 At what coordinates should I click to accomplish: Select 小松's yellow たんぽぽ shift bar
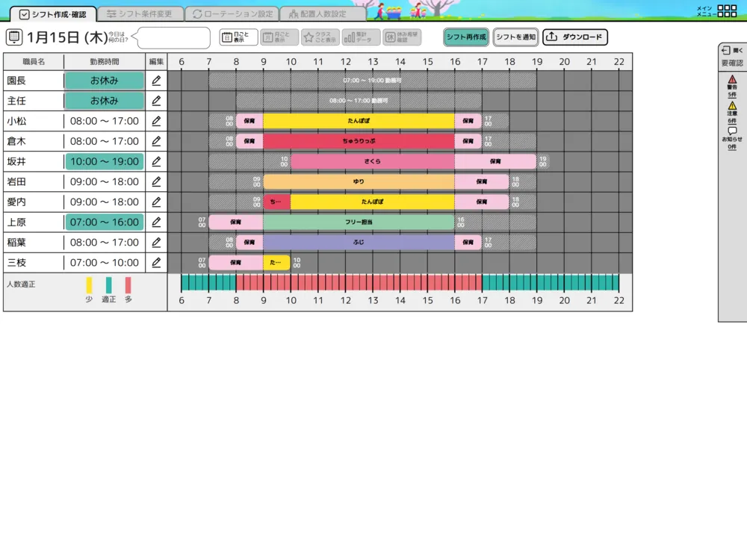(359, 121)
